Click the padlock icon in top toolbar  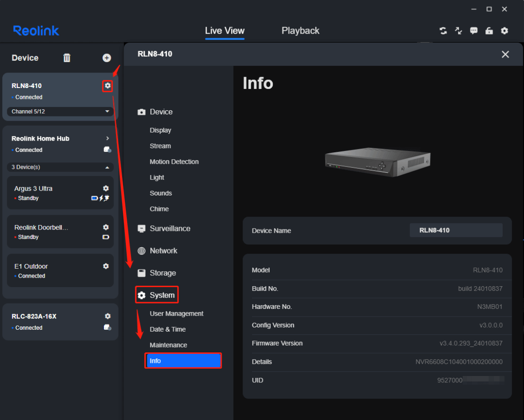[x=489, y=31]
